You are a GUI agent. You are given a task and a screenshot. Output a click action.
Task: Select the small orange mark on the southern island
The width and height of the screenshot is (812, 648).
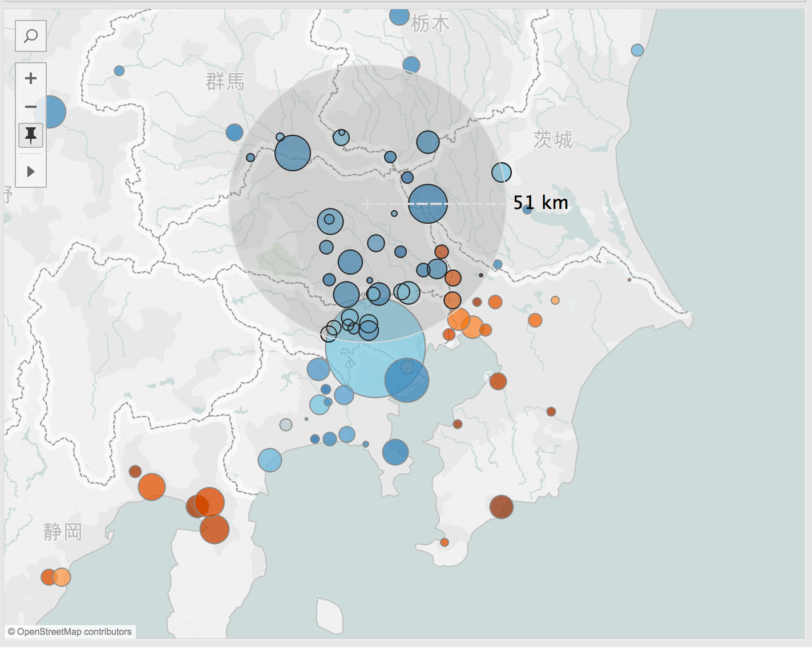[x=445, y=542]
